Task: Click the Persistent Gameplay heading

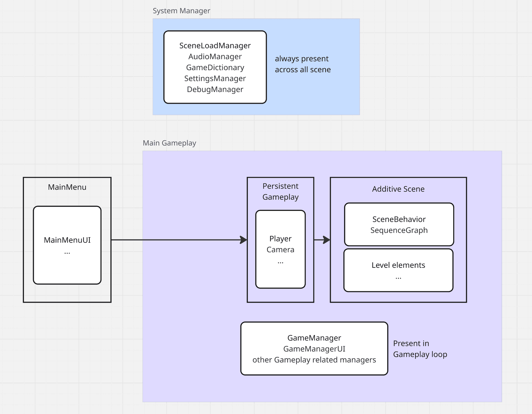Action: pyautogui.click(x=280, y=191)
